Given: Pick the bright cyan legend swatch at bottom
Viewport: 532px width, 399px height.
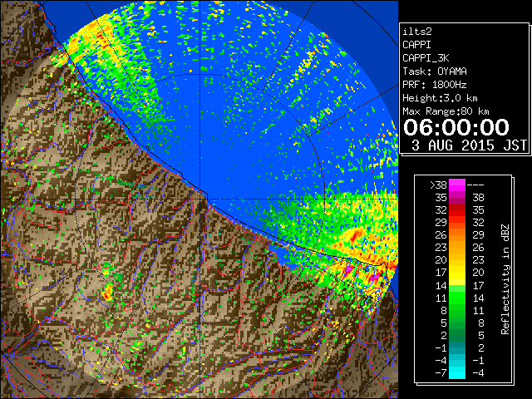Looking at the screenshot, I should [x=457, y=373].
